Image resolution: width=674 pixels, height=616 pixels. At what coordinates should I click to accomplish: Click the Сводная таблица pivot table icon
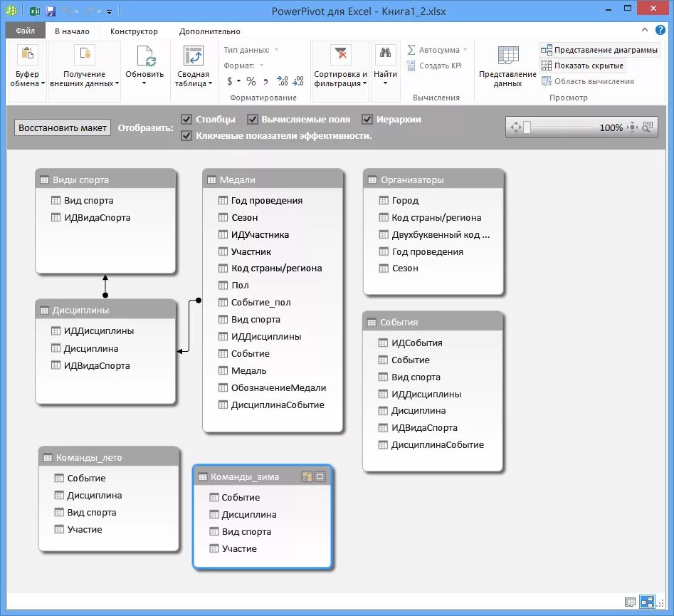tap(193, 56)
